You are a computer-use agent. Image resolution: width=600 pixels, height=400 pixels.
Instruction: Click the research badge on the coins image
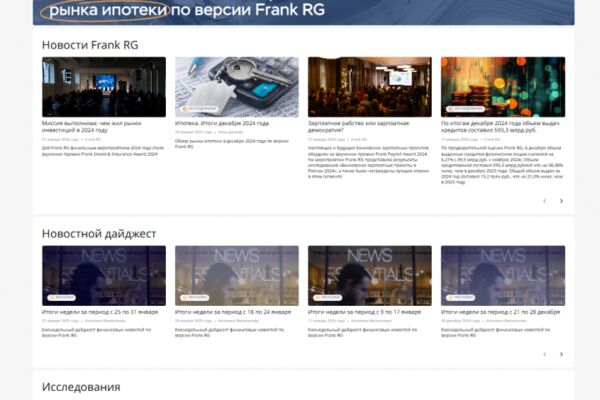466,109
